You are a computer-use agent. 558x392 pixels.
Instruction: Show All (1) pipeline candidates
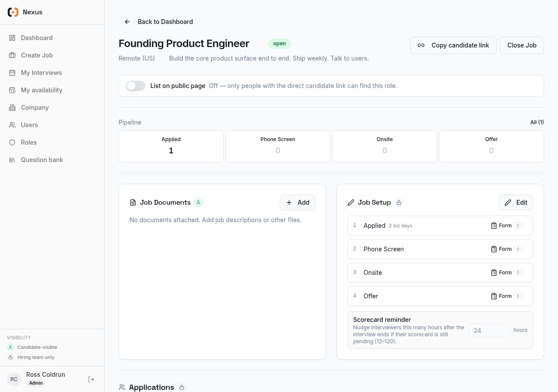coord(537,122)
